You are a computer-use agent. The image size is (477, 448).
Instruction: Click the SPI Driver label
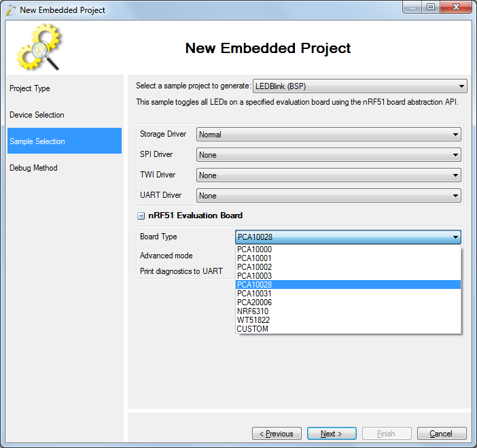156,154
